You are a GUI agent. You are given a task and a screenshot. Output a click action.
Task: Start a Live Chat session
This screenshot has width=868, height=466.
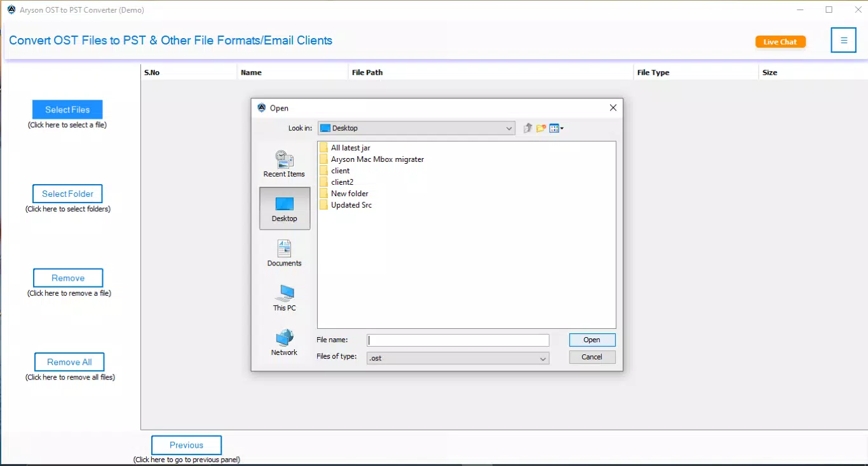(x=780, y=42)
